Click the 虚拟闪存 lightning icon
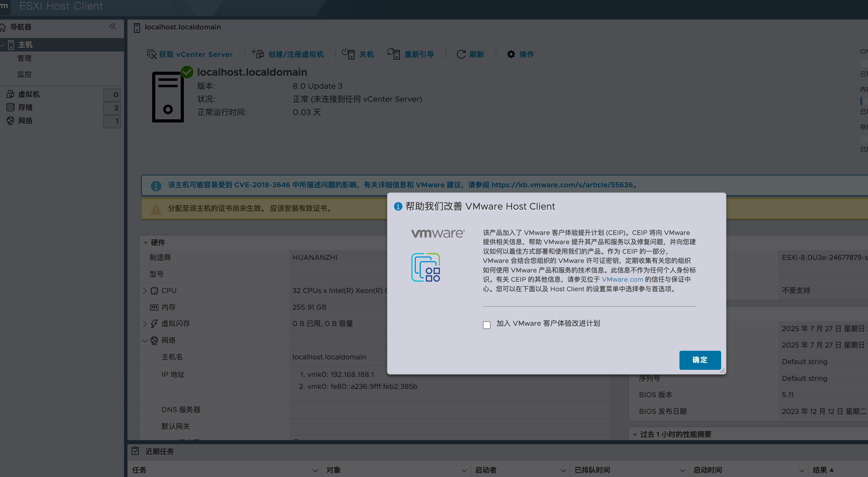Screen dimensions: 868x477 (154, 324)
